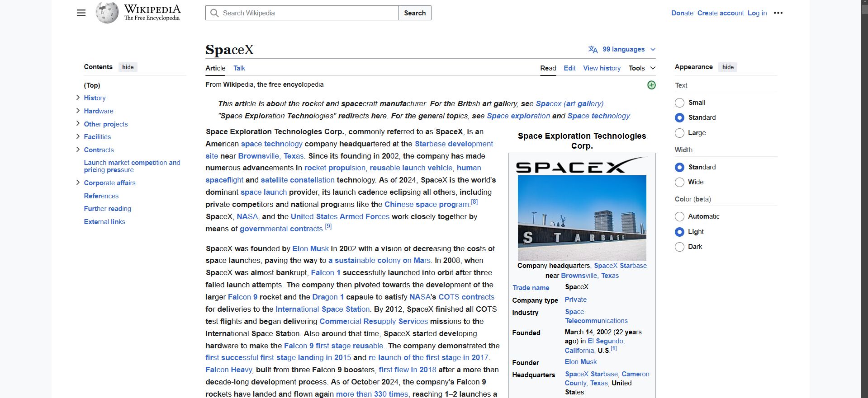The image size is (868, 398).
Task: Select Wide width option
Action: [x=679, y=182]
